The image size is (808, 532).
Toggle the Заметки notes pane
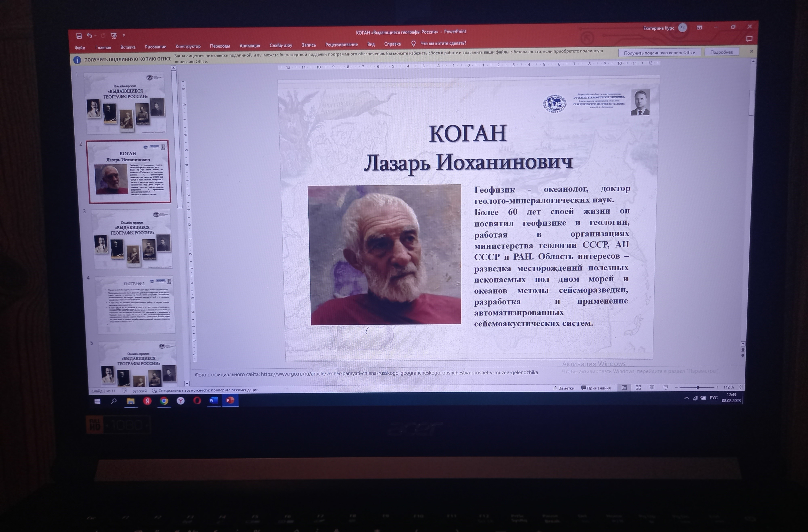pos(564,388)
